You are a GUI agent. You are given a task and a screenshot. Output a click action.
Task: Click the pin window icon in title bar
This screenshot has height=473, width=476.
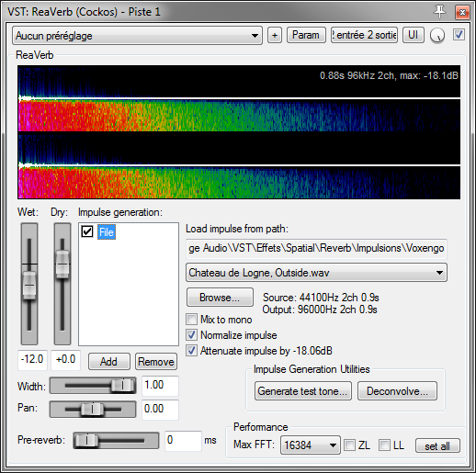(439, 12)
